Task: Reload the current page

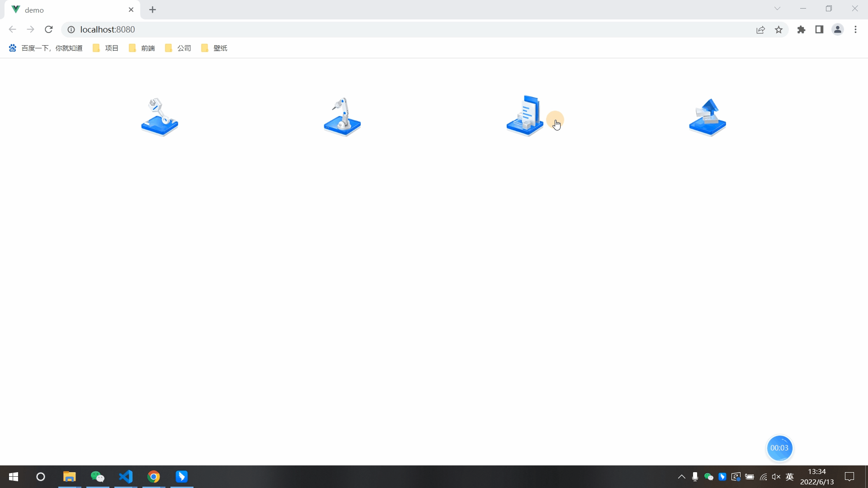Action: coord(49,30)
